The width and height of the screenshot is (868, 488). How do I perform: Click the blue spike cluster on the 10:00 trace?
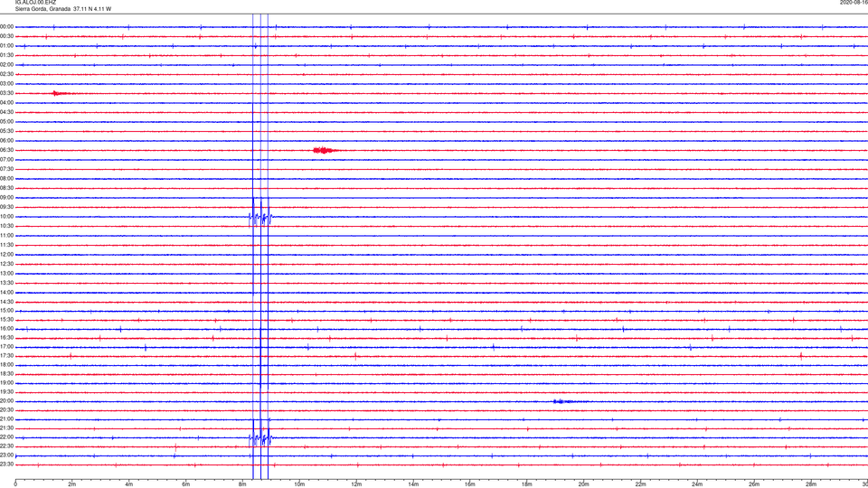tap(260, 218)
